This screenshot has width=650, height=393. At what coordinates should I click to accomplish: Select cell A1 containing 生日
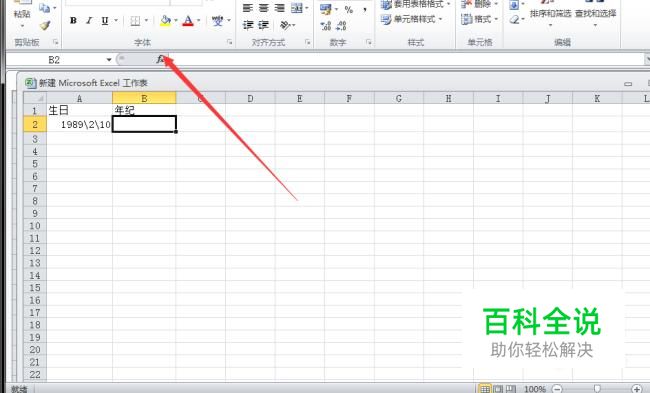click(80, 110)
